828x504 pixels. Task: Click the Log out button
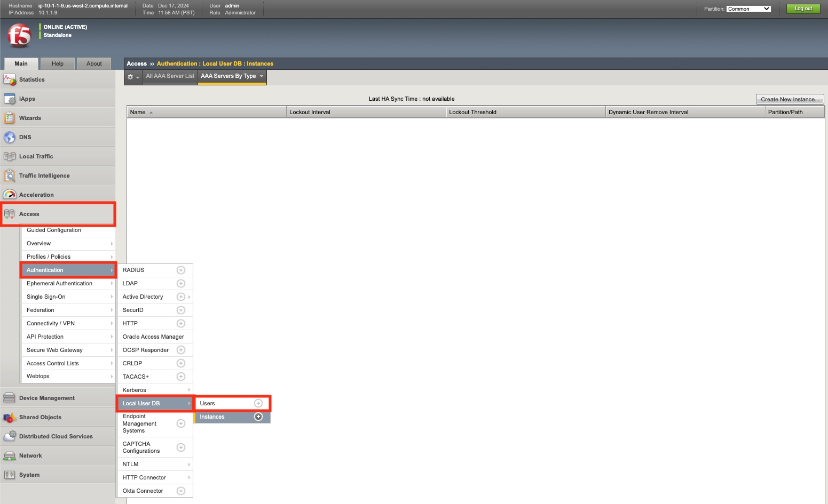(x=803, y=9)
